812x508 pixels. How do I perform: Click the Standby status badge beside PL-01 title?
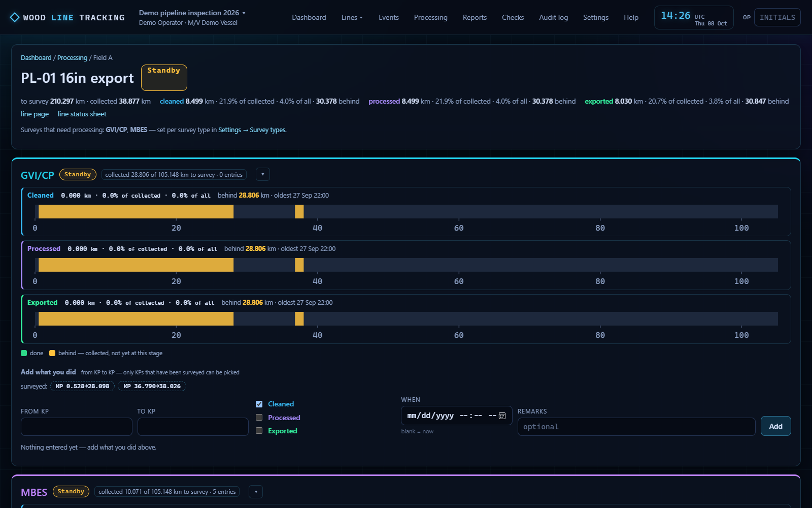164,78
